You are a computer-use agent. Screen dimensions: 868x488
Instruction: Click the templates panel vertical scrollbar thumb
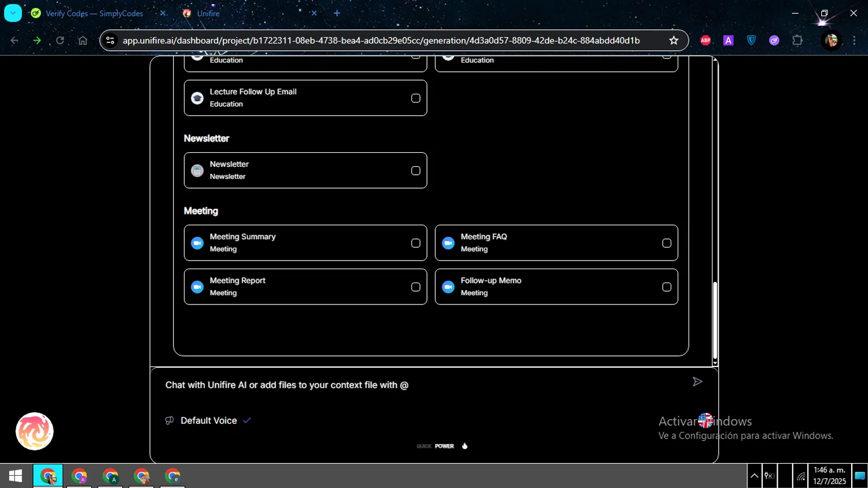pos(715,321)
